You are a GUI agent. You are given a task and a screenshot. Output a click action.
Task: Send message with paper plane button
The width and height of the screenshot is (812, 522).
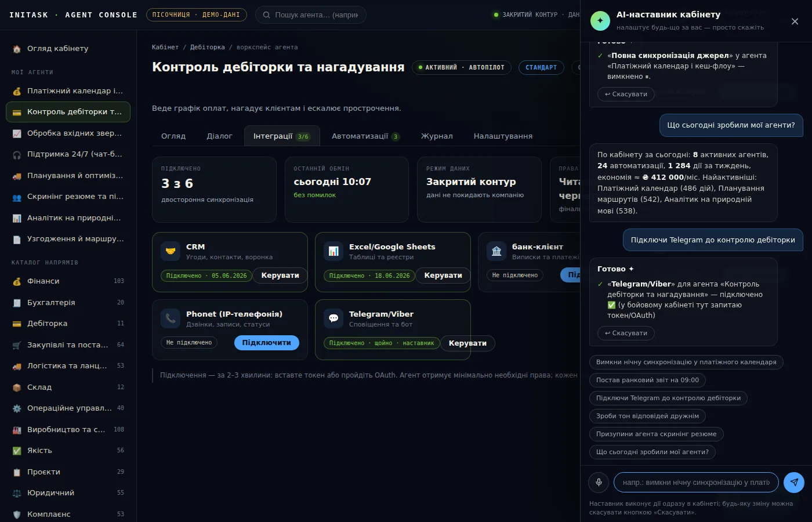794,482
